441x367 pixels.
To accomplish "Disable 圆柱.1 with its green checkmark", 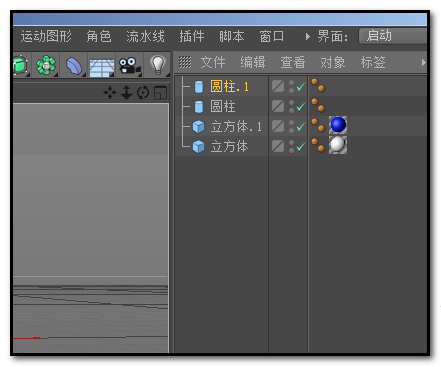I will (x=301, y=87).
